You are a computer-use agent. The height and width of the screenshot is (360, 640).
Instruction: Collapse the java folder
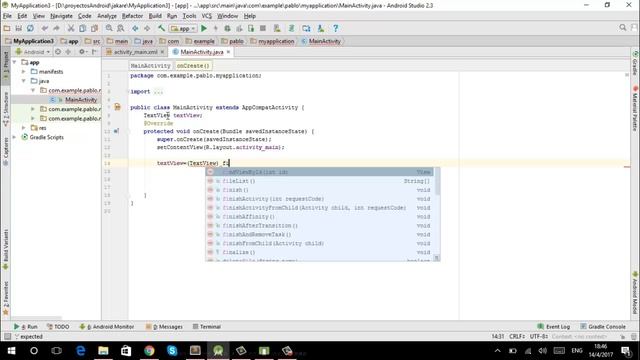[x=24, y=81]
